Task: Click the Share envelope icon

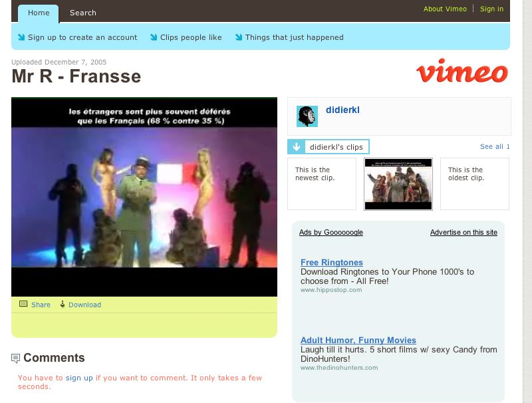Action: (x=23, y=304)
